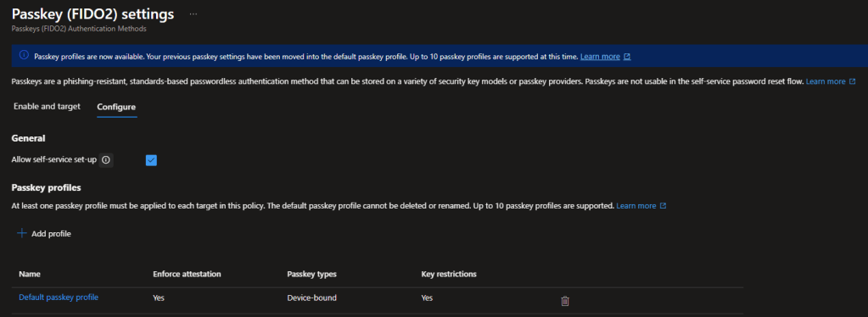Click the Key restrictions column header
Viewport: 868px width, 317px height.
(449, 274)
